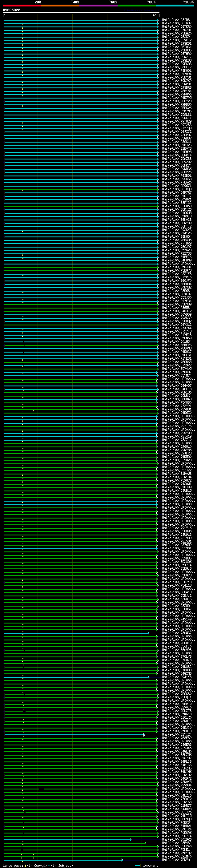Click label UniRef100_Q7QAT0
Screen dimensions: 197x868
click(177, 799)
